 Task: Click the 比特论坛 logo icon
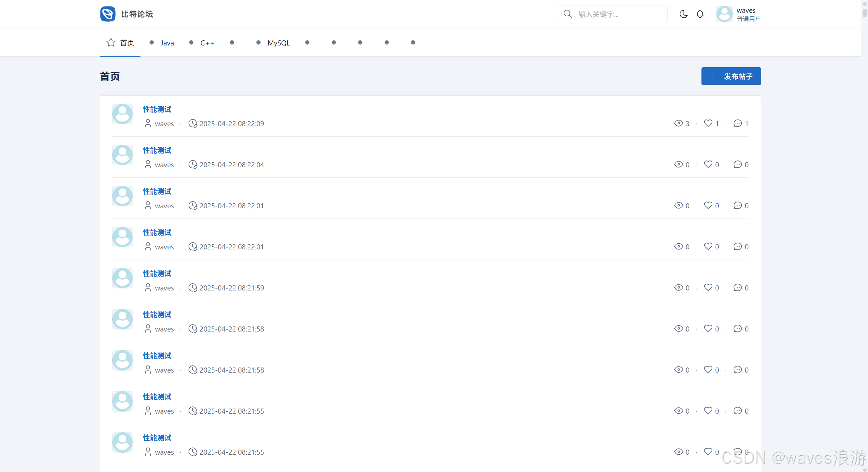pos(108,14)
